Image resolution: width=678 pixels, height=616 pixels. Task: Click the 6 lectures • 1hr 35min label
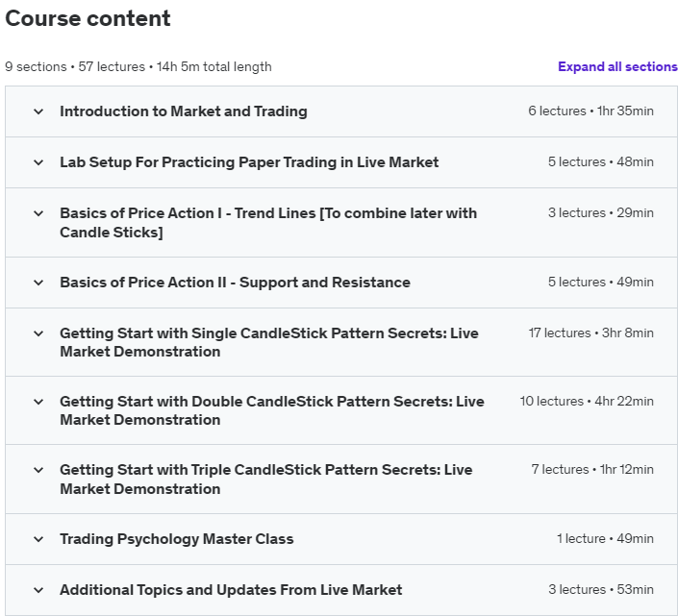pos(590,111)
